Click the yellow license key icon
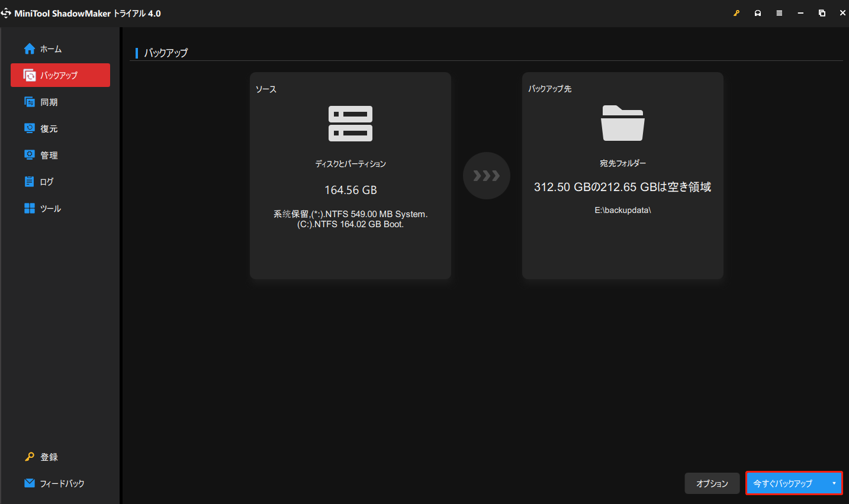849x504 pixels. pyautogui.click(x=736, y=12)
